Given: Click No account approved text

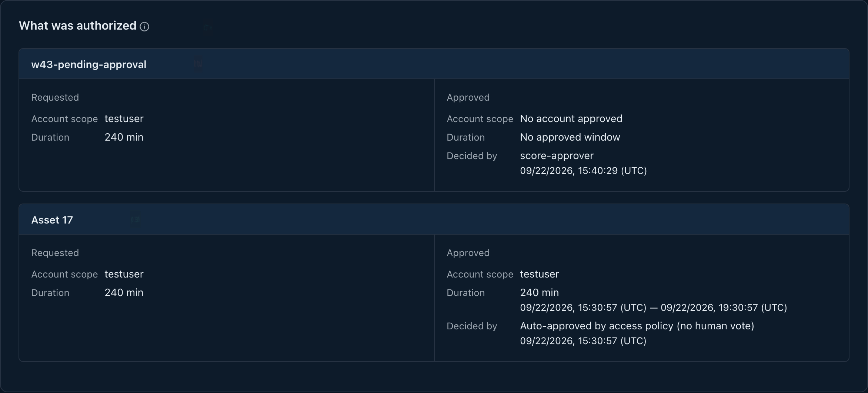Looking at the screenshot, I should tap(571, 119).
